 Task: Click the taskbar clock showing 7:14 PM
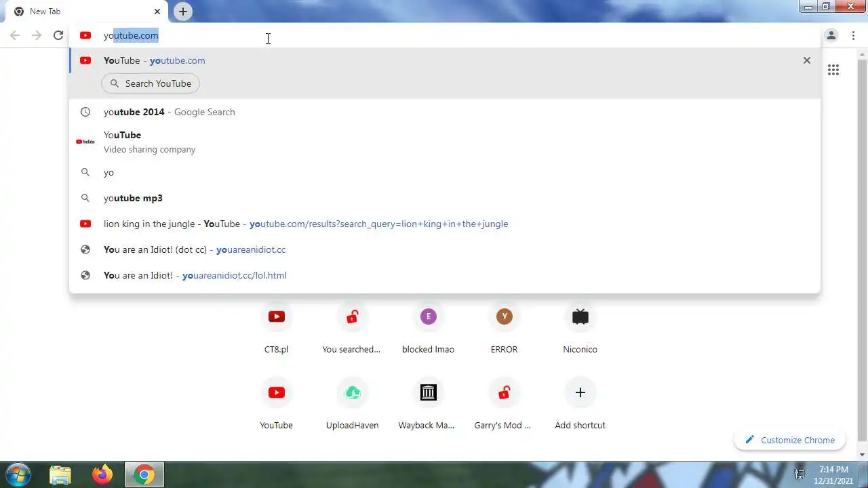tap(833, 474)
